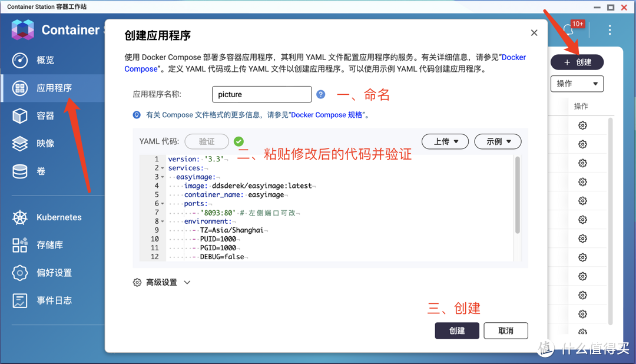
Task: Click the version: '3.3' line in YAML
Action: tap(196, 159)
